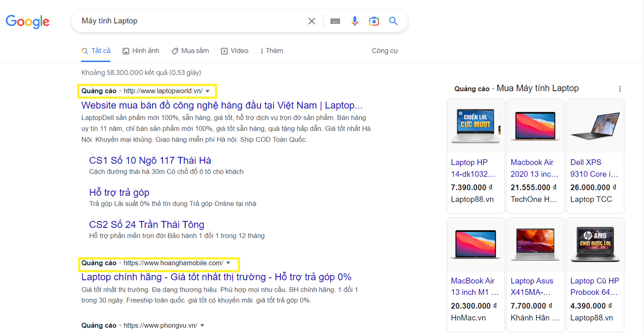The image size is (644, 335).
Task: Open Website mua bán đồ công nghệ link
Action: (x=222, y=105)
